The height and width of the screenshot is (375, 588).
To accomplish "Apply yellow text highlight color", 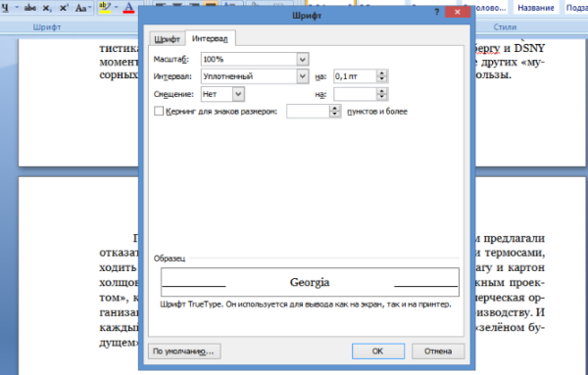I will click(x=106, y=8).
